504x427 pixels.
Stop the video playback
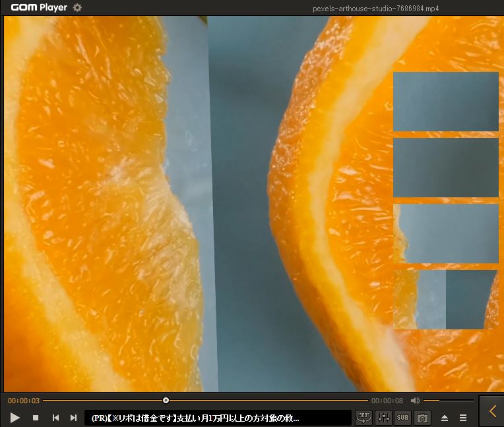click(36, 418)
